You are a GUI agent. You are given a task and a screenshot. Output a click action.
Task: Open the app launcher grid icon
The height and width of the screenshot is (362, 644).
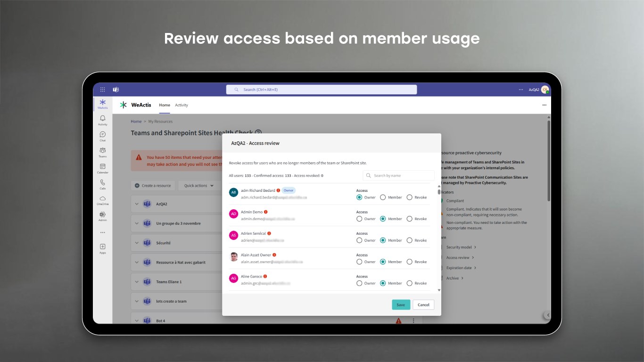coord(102,90)
